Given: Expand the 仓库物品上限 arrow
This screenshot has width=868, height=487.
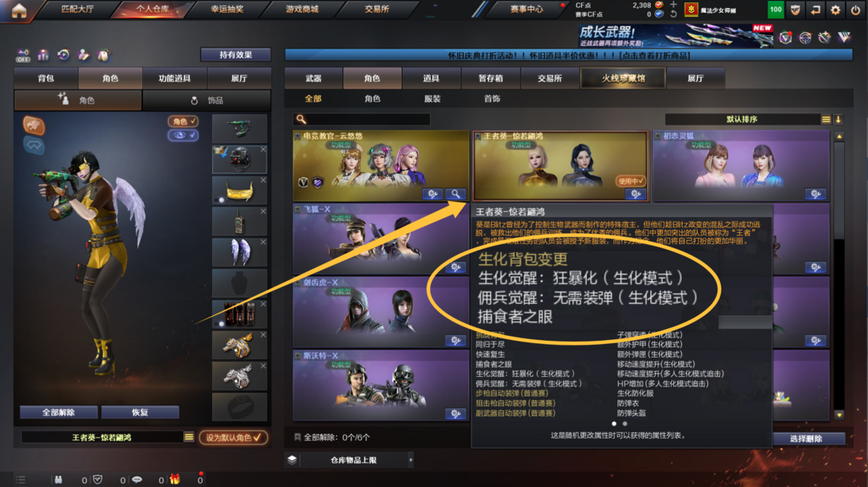Looking at the screenshot, I should [x=411, y=460].
